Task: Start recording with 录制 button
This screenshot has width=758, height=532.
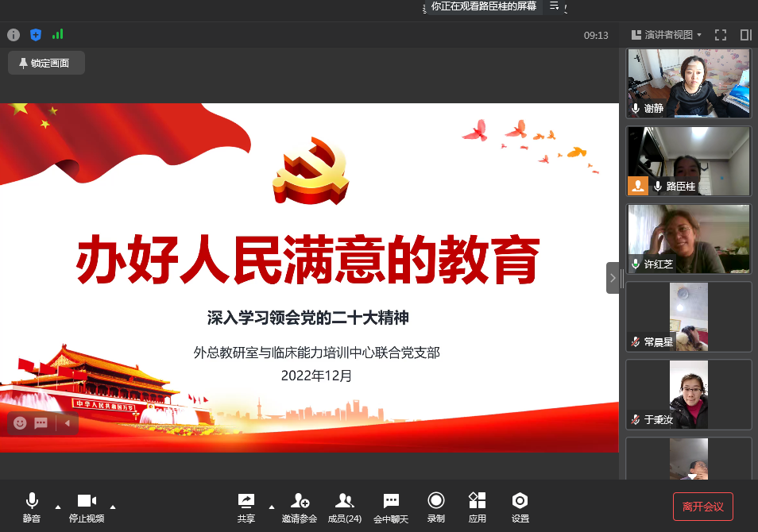Action: tap(435, 507)
